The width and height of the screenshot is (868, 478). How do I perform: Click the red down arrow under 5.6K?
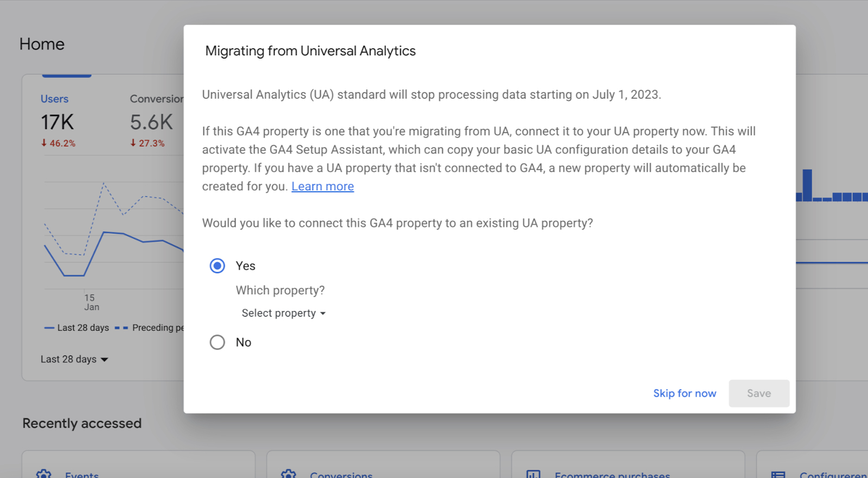(x=133, y=143)
